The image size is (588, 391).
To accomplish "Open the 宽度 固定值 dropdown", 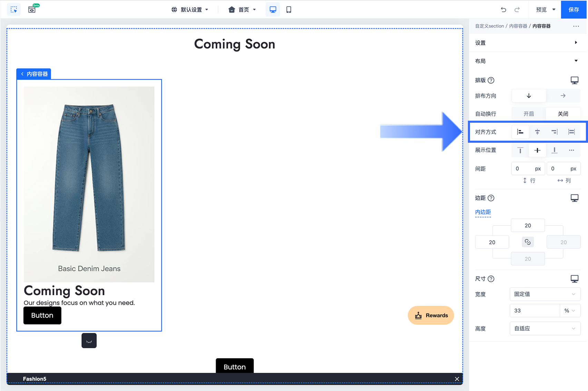I will (545, 294).
